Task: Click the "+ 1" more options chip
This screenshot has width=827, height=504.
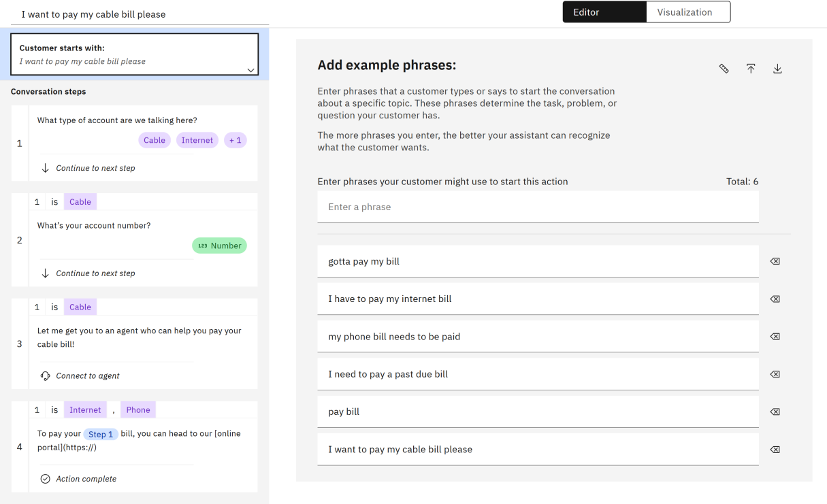Action: click(236, 140)
